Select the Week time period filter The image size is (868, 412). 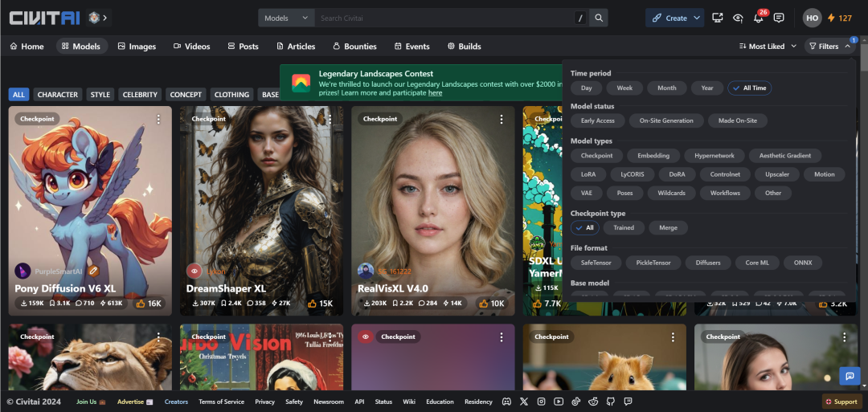click(624, 88)
